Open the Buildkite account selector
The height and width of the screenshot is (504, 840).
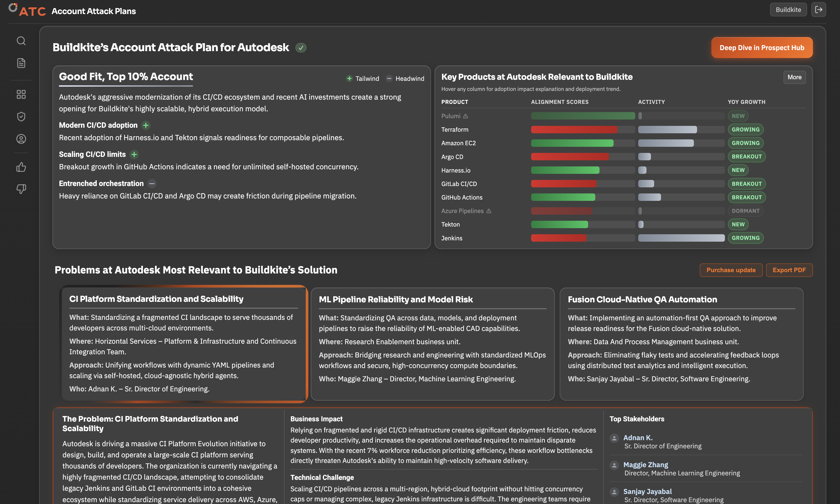[788, 10]
